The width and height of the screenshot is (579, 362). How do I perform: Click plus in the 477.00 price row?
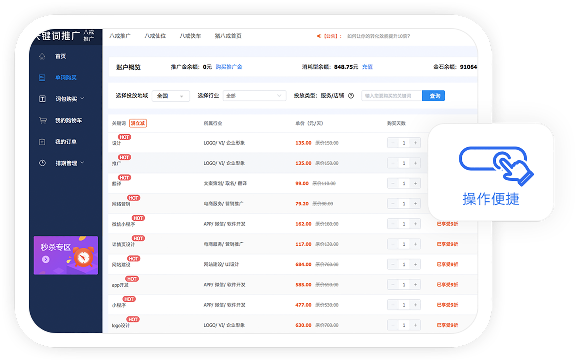coord(415,305)
